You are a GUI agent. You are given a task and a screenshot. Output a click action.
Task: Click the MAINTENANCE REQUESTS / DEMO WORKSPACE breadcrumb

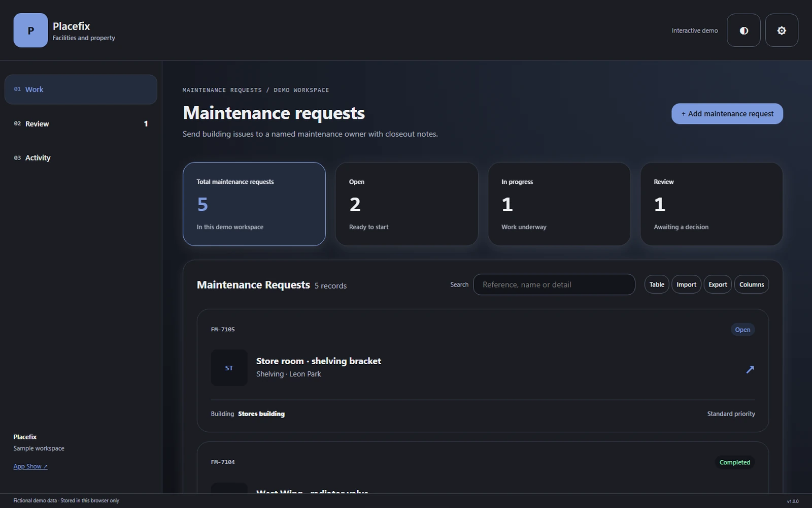coord(256,90)
